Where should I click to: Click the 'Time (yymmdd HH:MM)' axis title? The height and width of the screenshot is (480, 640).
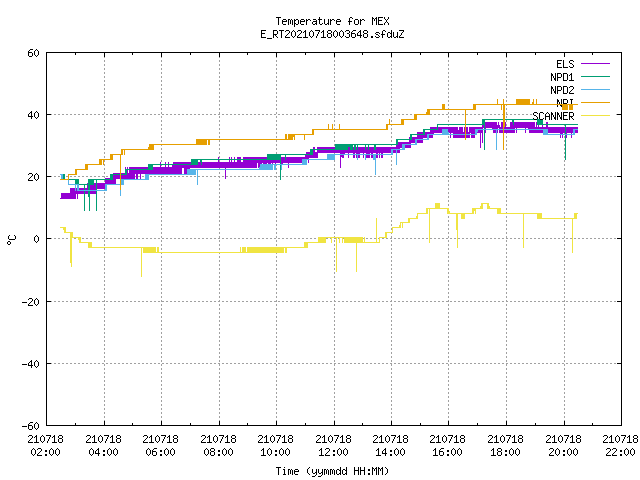332,471
